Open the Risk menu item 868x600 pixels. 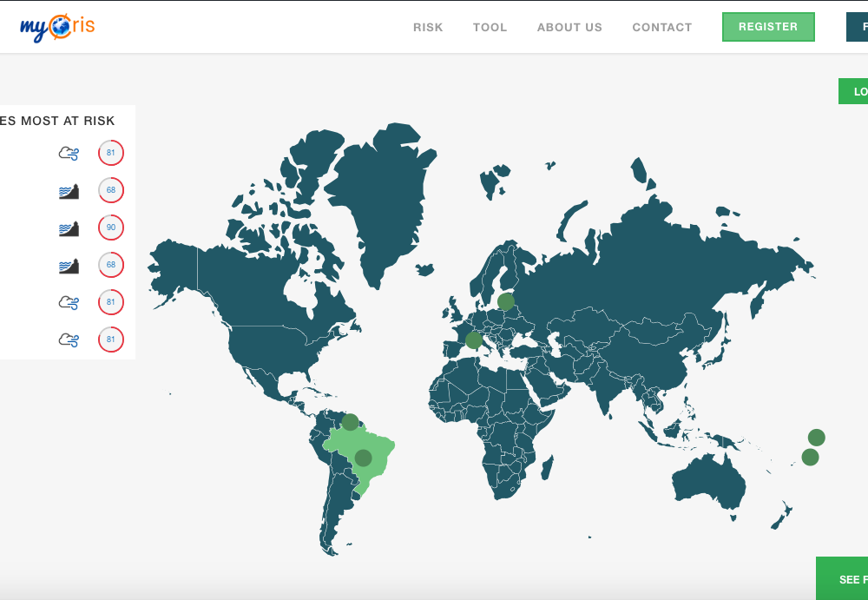428,28
